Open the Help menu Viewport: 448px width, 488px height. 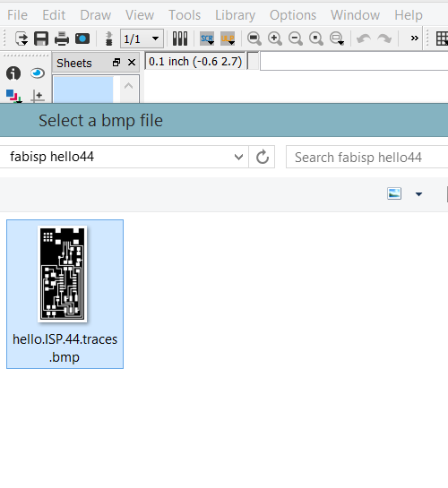coord(409,15)
